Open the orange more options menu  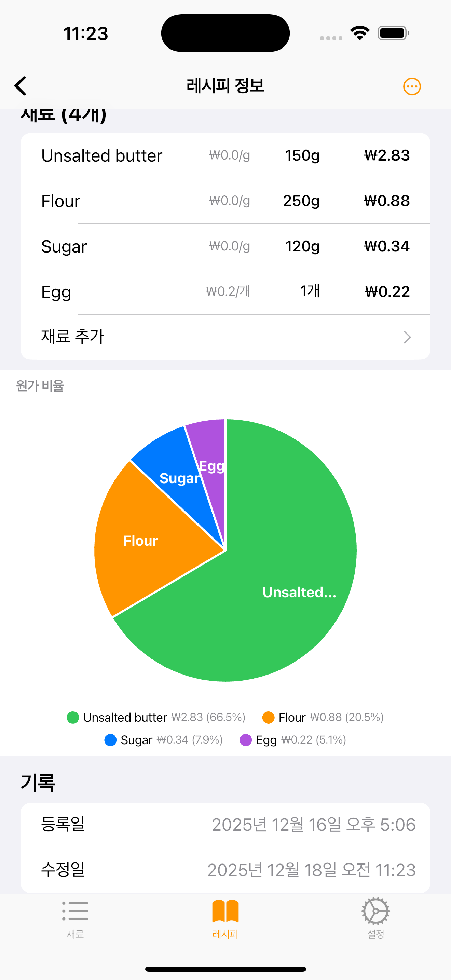click(411, 87)
